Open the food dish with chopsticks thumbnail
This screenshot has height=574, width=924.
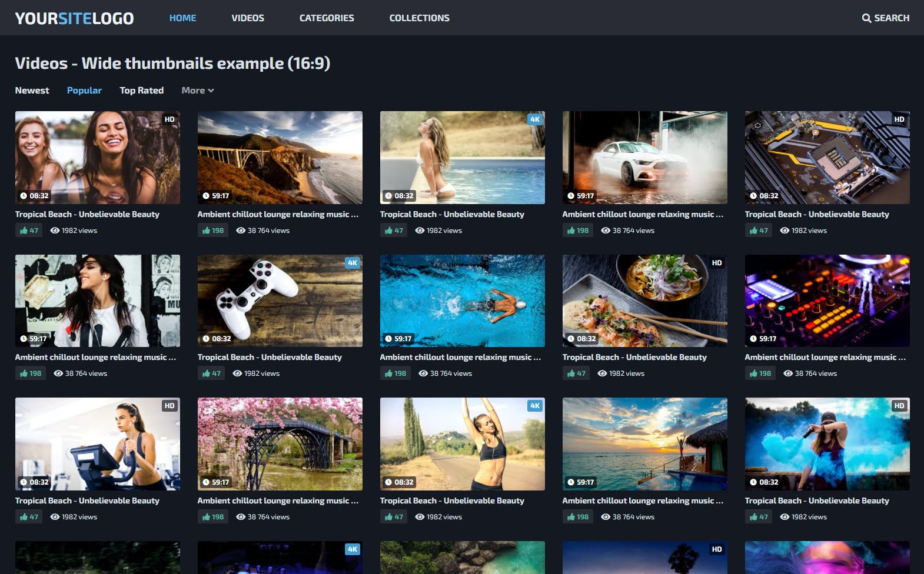pos(645,301)
